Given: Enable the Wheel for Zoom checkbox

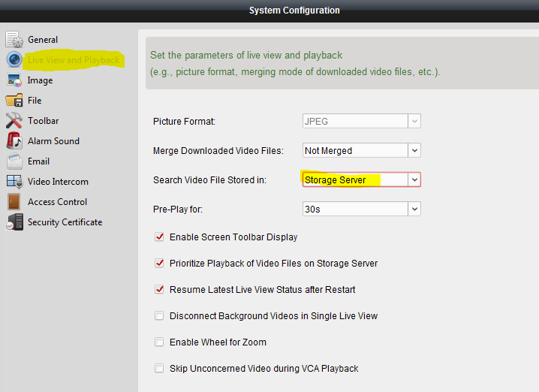Looking at the screenshot, I should point(159,342).
